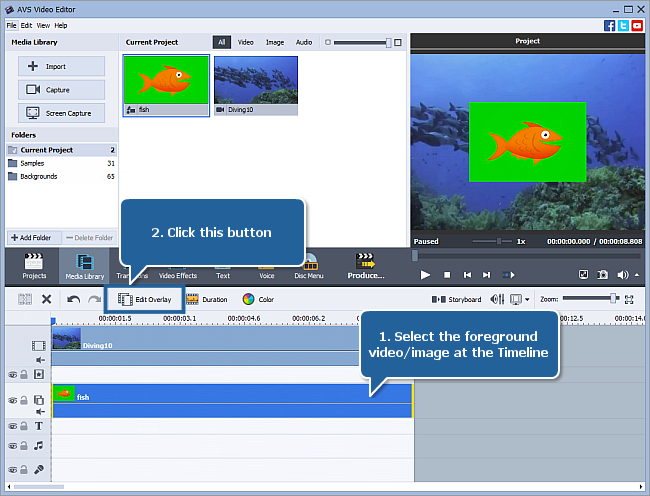Image resolution: width=650 pixels, height=496 pixels.
Task: Stop the preview playback
Action: [447, 275]
